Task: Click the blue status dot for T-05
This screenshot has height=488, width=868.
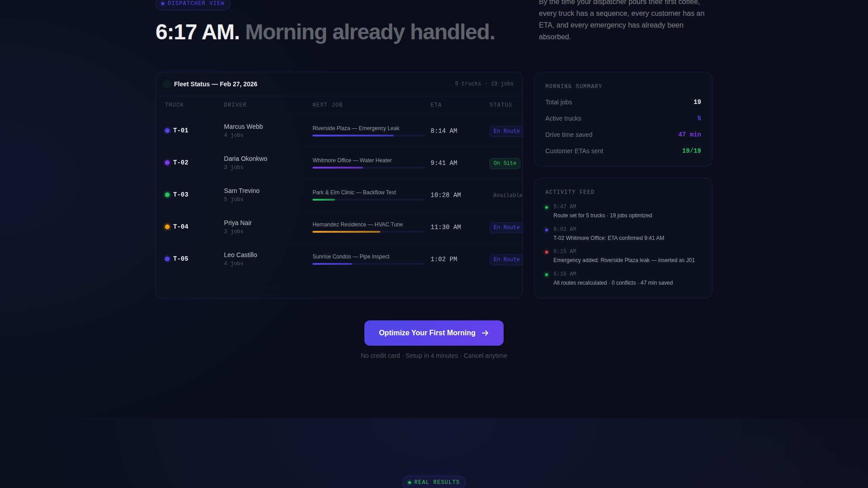Action: click(167, 259)
